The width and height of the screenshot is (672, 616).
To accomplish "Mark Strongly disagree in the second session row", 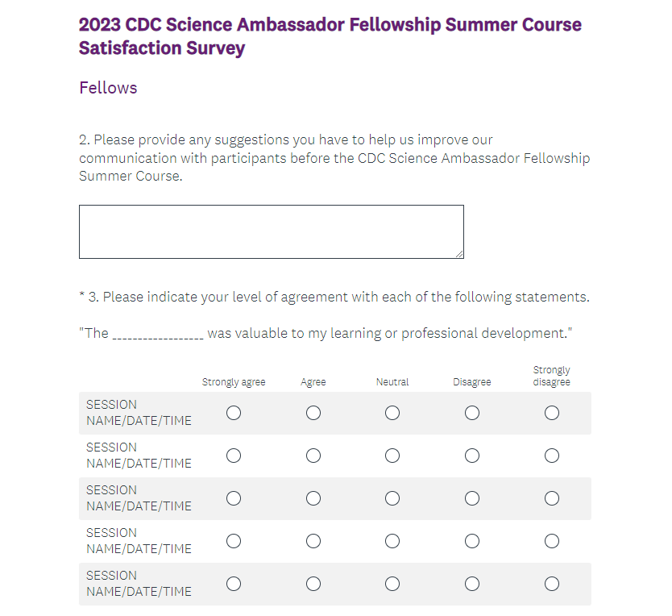I will pos(552,456).
